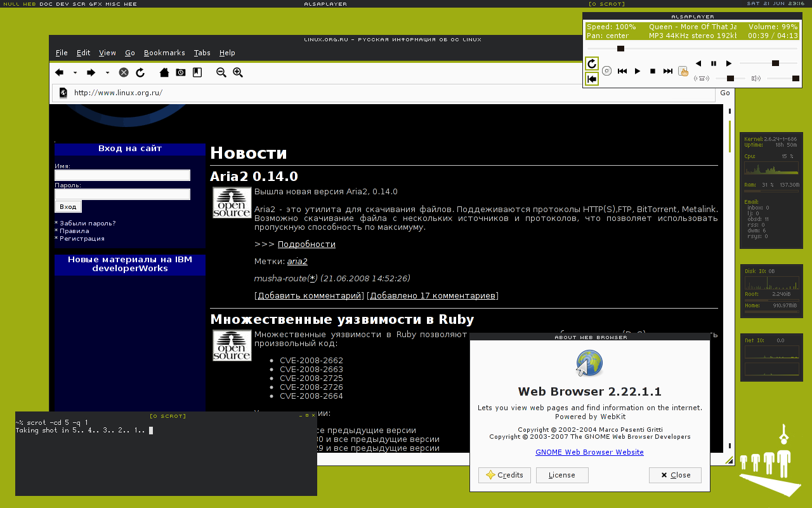Click the Пароль password input field

(x=122, y=194)
